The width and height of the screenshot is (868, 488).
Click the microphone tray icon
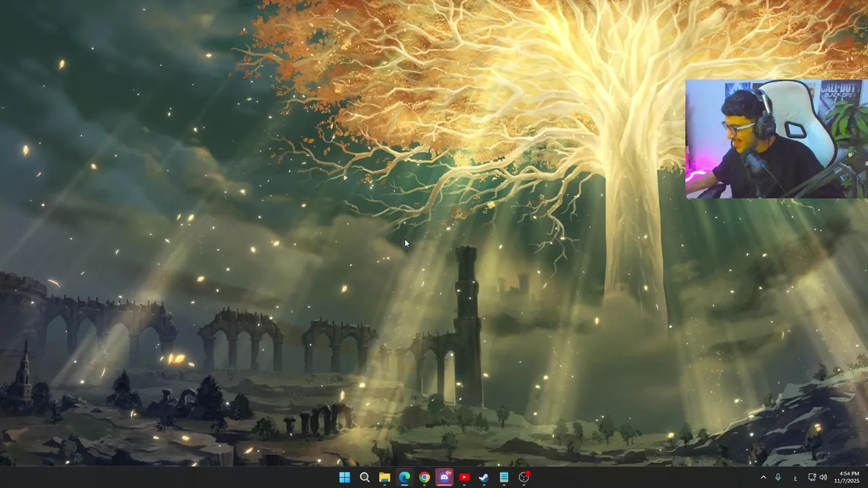tap(778, 477)
